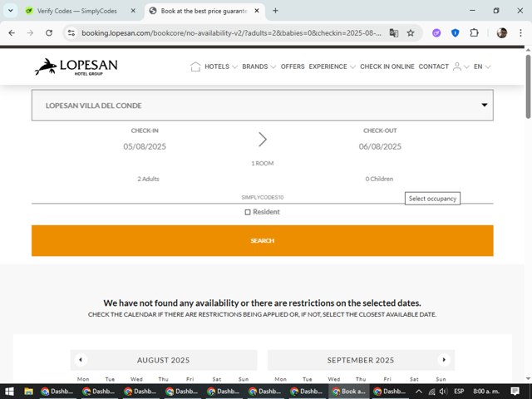Open Windows Start menu

[9, 392]
